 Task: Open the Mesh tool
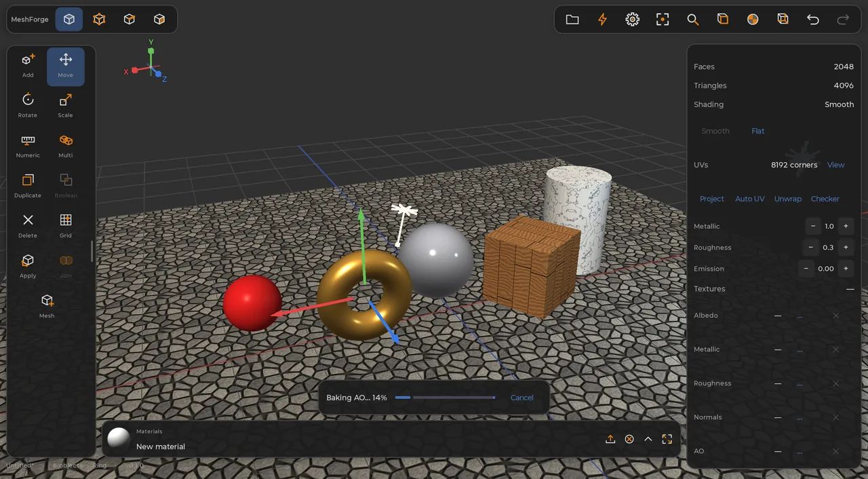47,307
